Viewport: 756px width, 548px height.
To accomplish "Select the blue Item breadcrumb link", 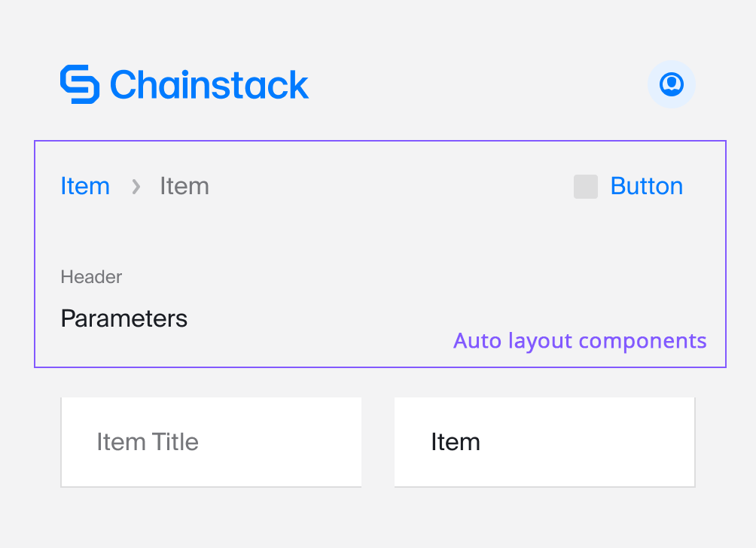I will tap(85, 186).
